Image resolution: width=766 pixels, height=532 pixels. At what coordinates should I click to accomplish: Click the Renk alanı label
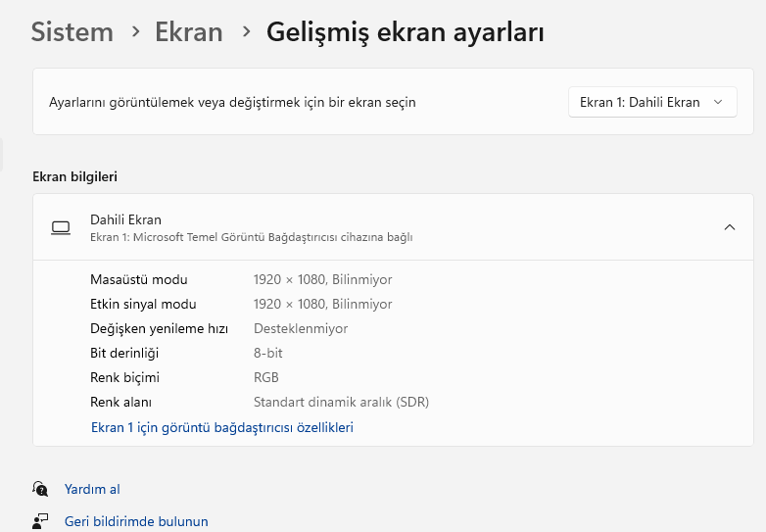click(x=121, y=402)
